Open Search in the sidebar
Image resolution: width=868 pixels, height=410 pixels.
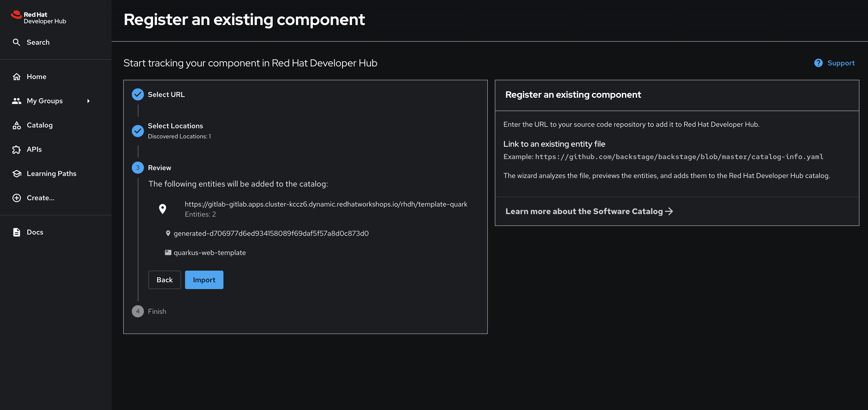38,42
